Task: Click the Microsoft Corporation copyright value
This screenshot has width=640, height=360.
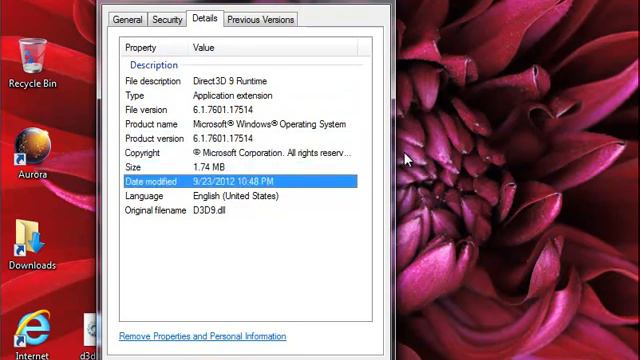Action: coord(272,153)
